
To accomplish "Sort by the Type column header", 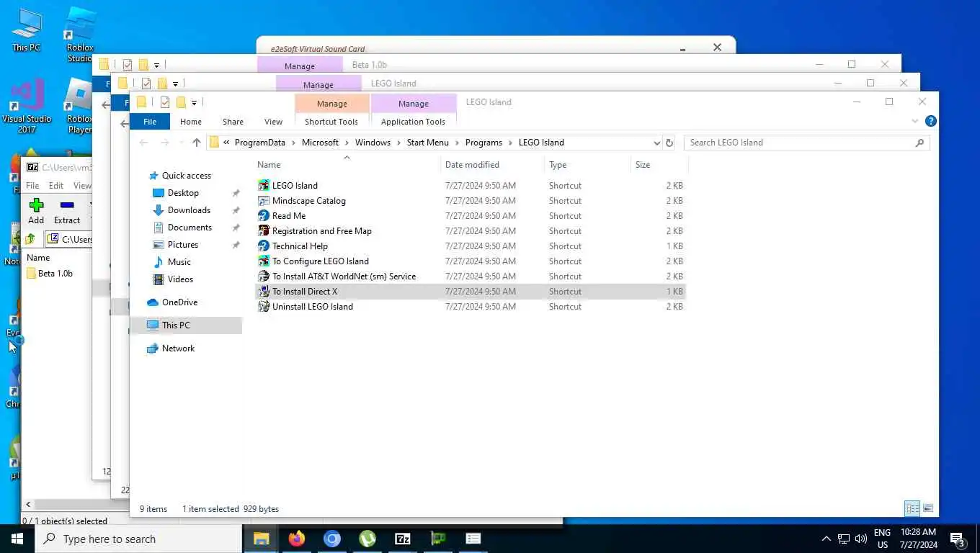I will point(587,165).
